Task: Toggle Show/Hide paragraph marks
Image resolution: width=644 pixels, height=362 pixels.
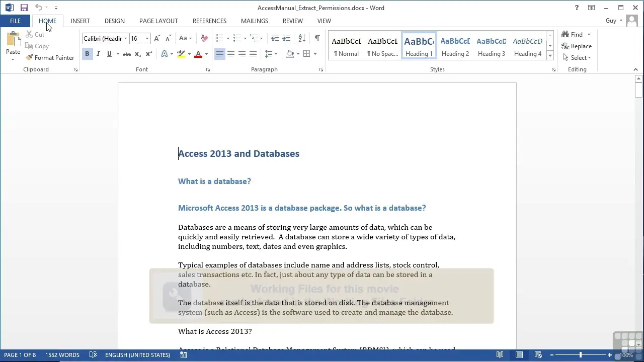Action: pyautogui.click(x=317, y=39)
